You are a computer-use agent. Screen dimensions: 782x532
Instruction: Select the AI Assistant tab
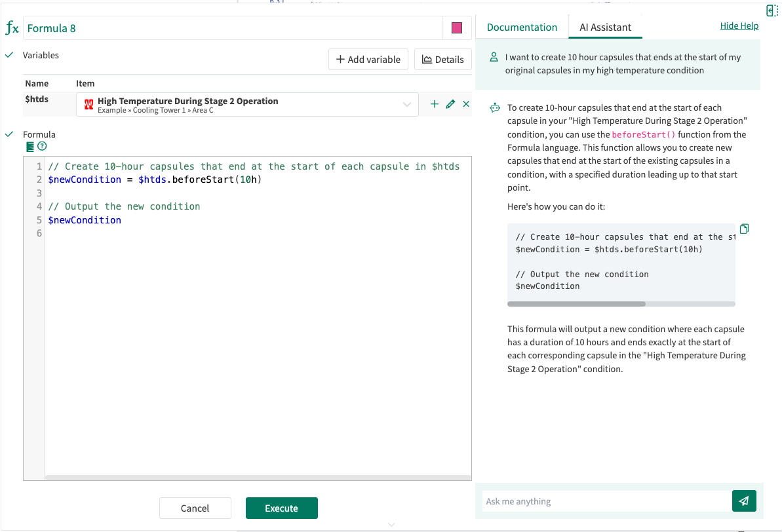point(605,27)
